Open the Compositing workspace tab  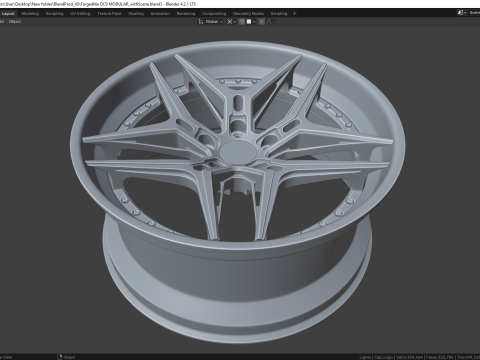214,14
